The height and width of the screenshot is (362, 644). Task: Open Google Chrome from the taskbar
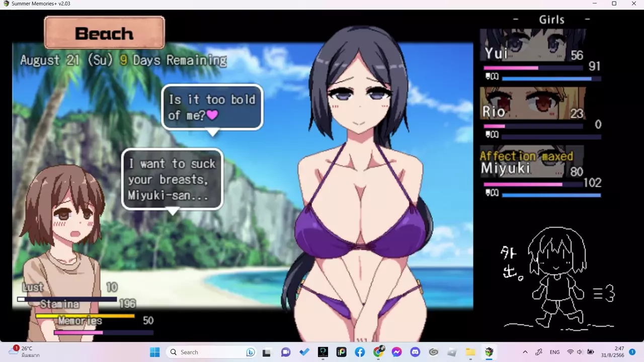point(378,352)
